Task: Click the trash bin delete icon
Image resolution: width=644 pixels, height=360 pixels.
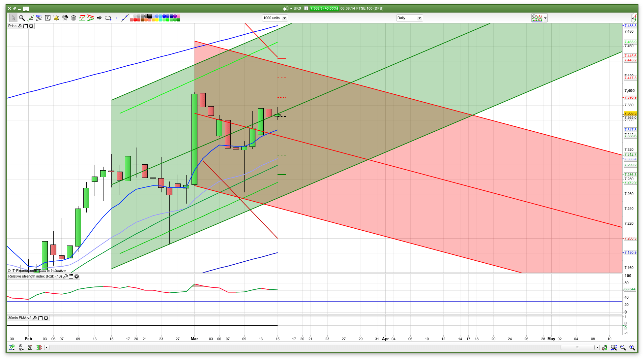Action: coord(73,18)
